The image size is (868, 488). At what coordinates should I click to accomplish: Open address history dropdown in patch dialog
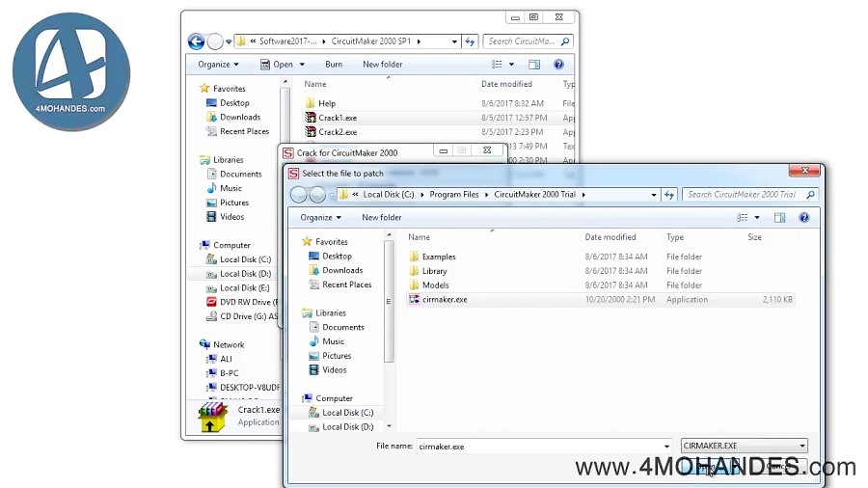(x=654, y=195)
